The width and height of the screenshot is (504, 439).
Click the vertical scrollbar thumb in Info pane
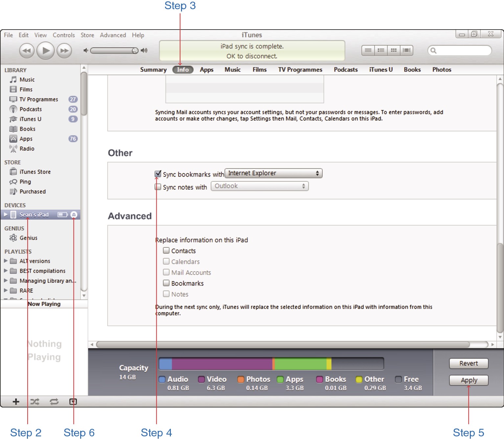500,288
